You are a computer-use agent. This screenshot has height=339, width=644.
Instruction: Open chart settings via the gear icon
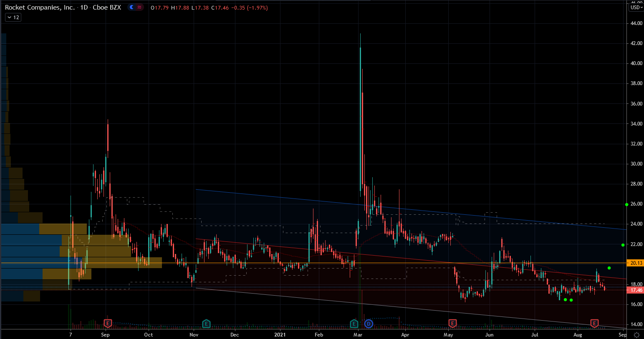tap(636, 335)
